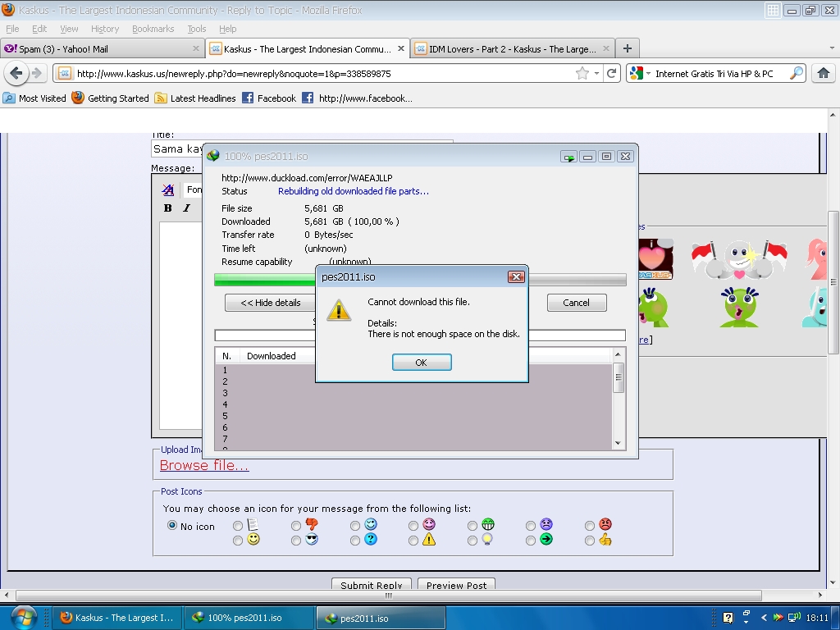This screenshot has height=630, width=840.
Task: Open the Bookmarks menu
Action: (153, 29)
